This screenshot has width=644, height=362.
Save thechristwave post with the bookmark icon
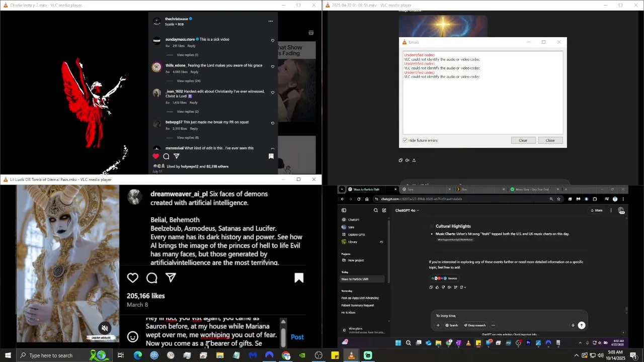[271, 156]
